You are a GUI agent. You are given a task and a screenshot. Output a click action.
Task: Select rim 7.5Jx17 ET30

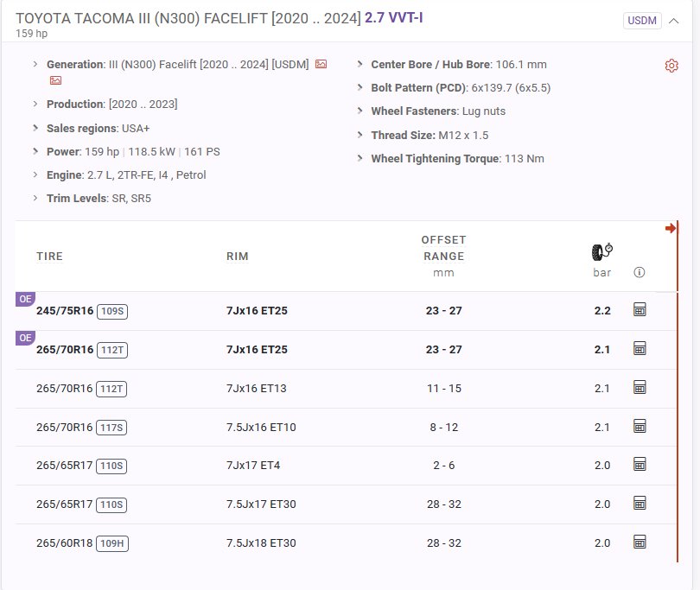tap(261, 504)
